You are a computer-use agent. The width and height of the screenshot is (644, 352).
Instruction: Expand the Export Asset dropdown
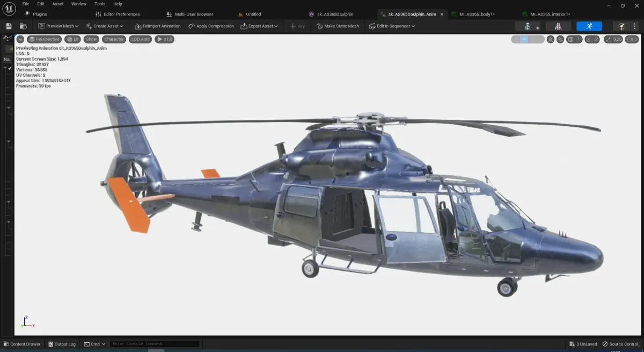tap(259, 26)
